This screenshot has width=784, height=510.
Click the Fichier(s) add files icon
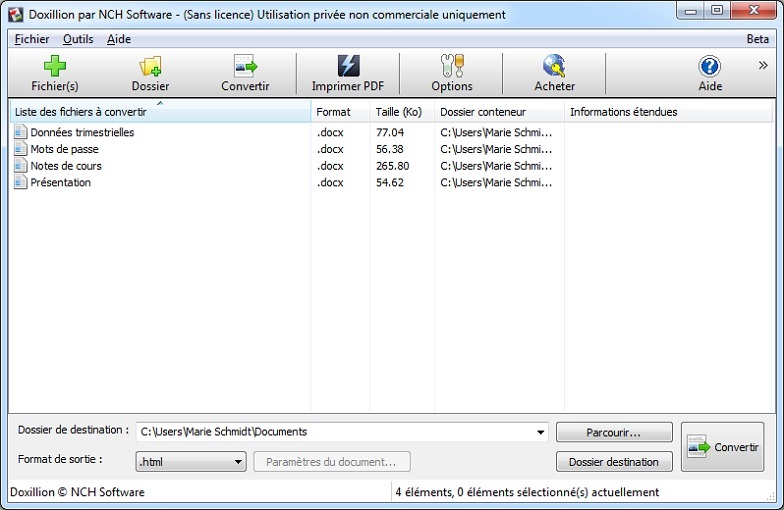[54, 66]
